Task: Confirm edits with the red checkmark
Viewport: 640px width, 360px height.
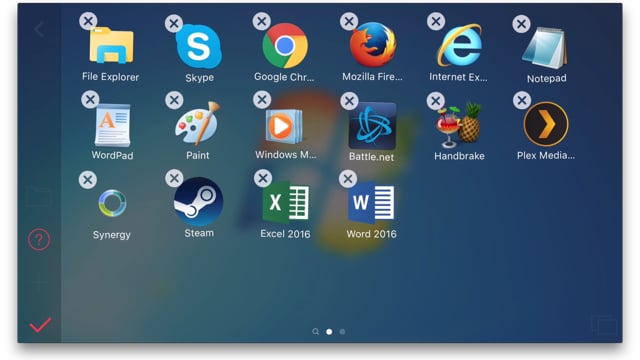Action: [x=40, y=325]
